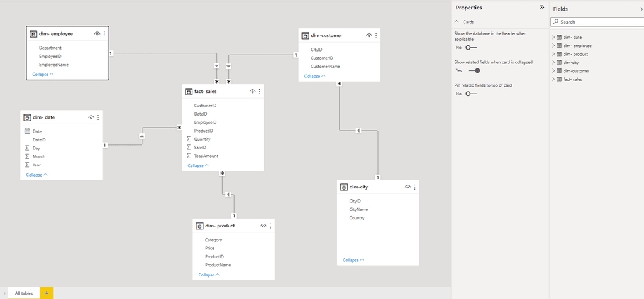The image size is (644, 299).
Task: Toggle visibility of dim- employee table
Action: coord(97,34)
